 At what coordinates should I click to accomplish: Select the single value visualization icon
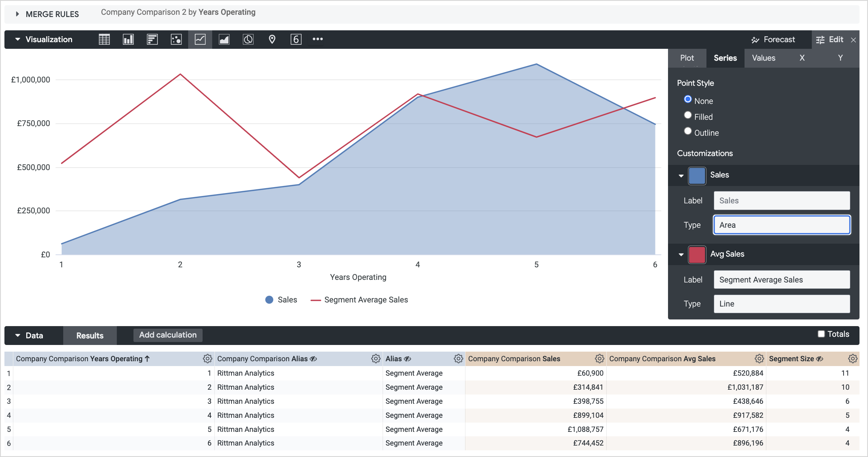pyautogui.click(x=296, y=39)
